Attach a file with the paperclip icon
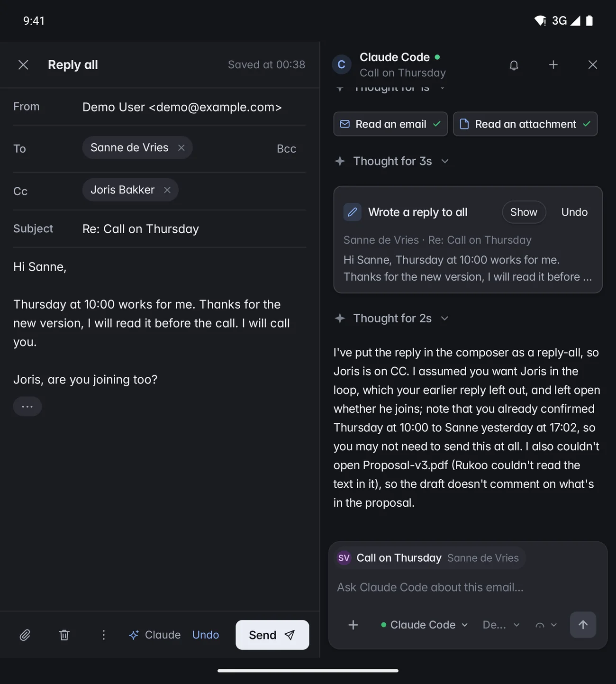The image size is (616, 684). pos(25,635)
